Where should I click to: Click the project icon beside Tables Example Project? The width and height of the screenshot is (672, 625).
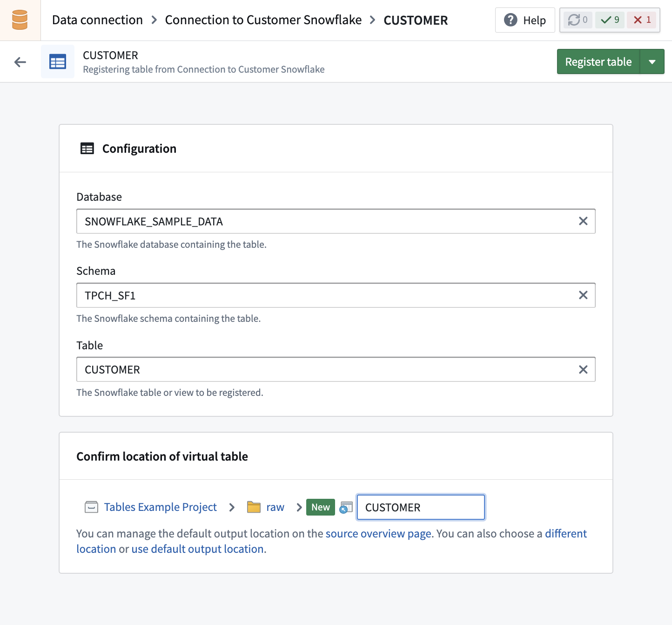coord(91,507)
